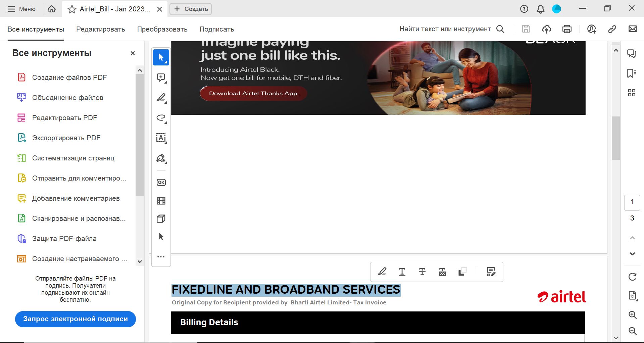Switch to Редактировать tab
The width and height of the screenshot is (644, 343).
(101, 29)
